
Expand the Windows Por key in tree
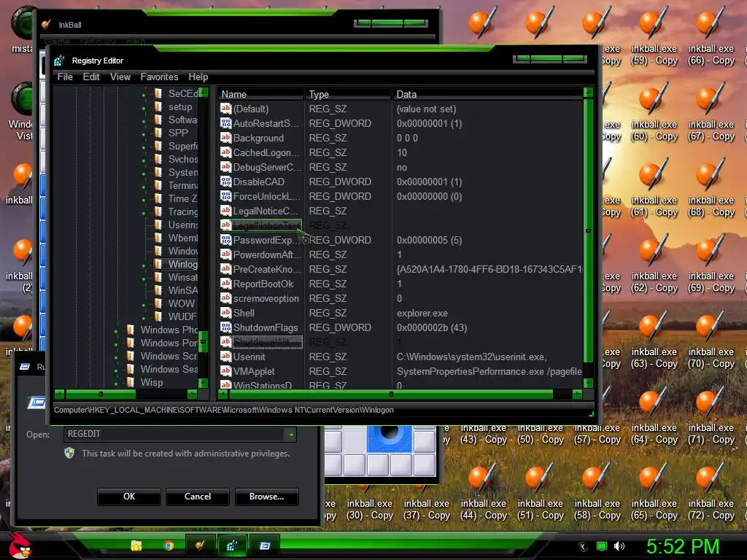(x=116, y=344)
